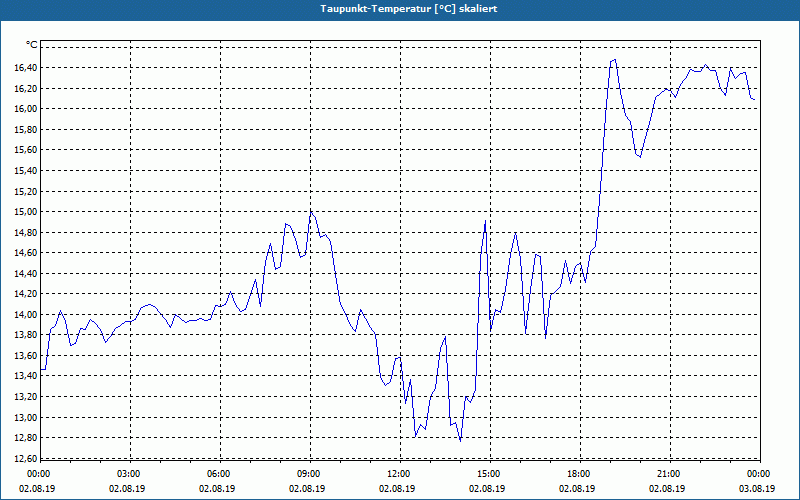The image size is (800, 500).
Task: Click the 15,20 y-axis label
Action: [26, 191]
